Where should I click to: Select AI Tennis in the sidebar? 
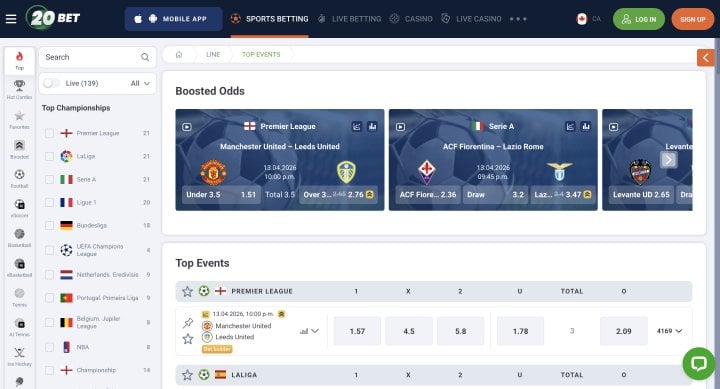pos(19,327)
